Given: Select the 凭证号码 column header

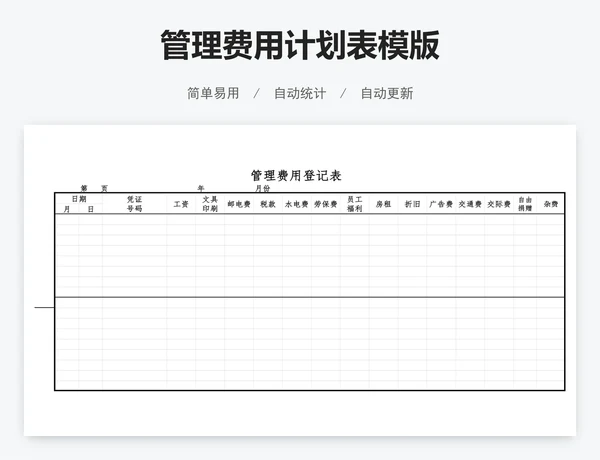Looking at the screenshot, I should [134, 204].
